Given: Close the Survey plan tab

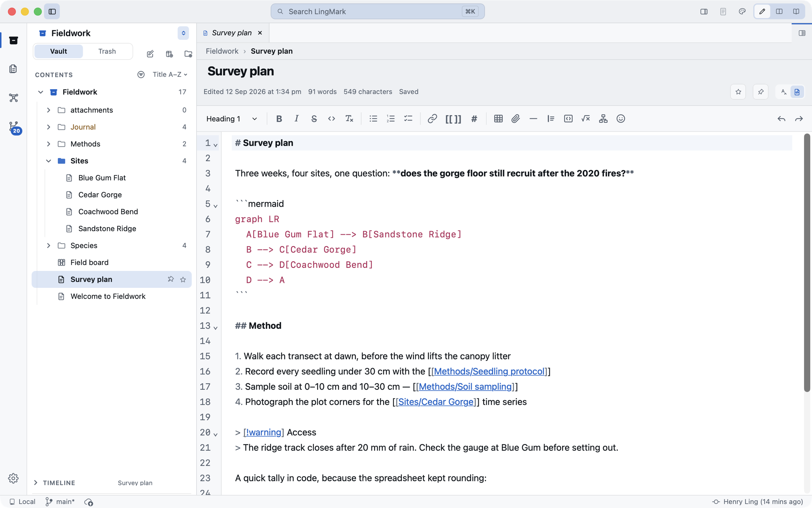Looking at the screenshot, I should [260, 33].
